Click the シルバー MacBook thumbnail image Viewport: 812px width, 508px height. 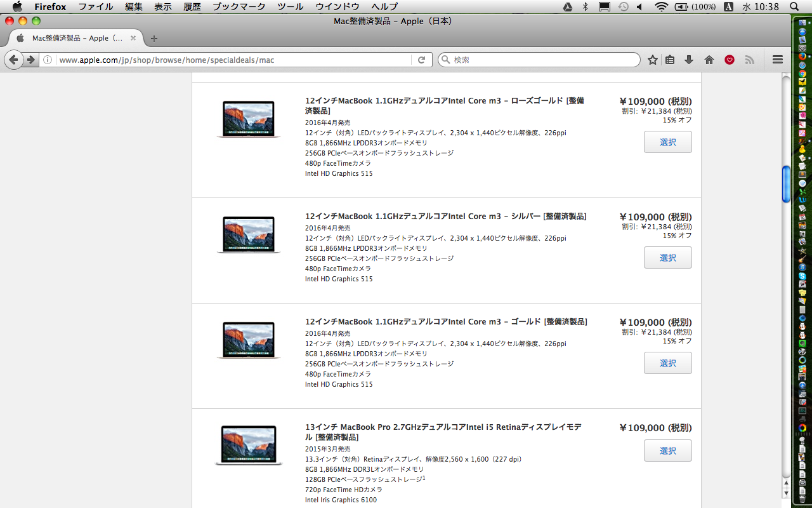click(248, 234)
